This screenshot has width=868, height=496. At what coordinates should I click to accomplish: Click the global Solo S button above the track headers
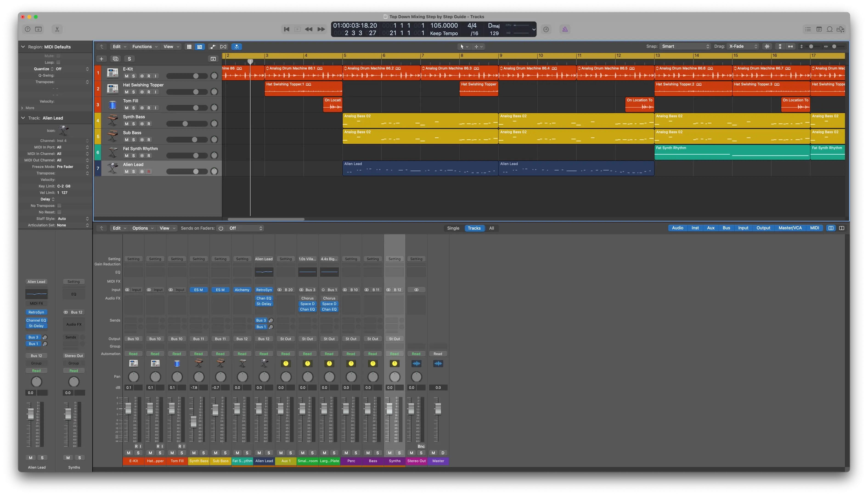click(129, 59)
